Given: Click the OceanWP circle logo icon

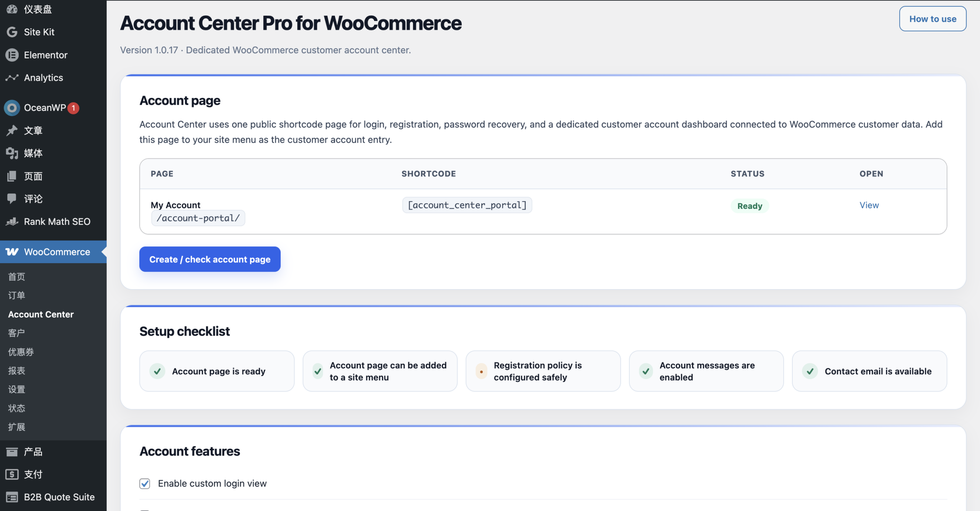Looking at the screenshot, I should 12,108.
